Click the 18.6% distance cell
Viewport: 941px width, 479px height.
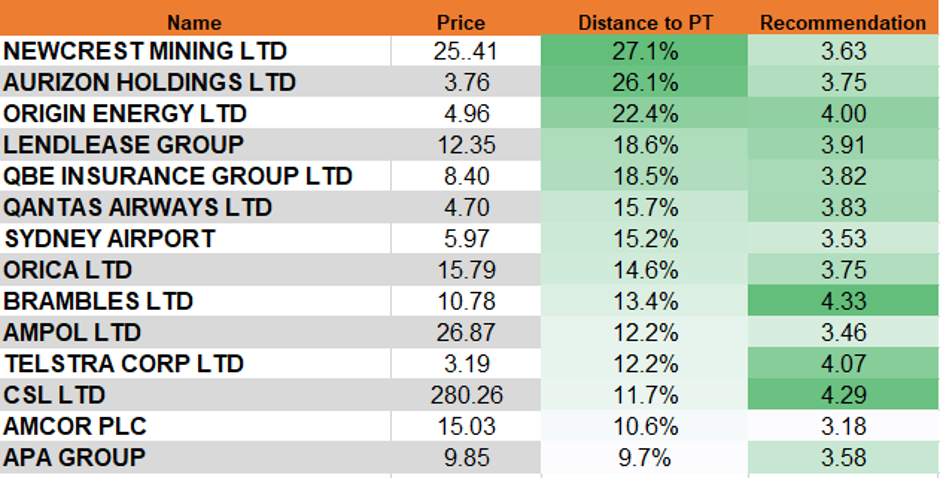point(645,144)
